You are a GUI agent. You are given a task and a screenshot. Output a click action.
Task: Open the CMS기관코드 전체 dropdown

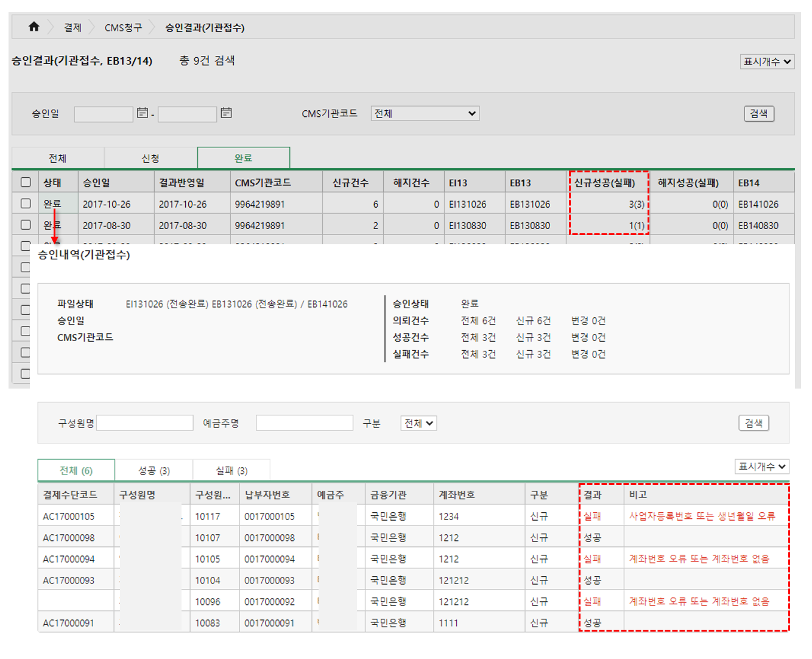pos(425,113)
